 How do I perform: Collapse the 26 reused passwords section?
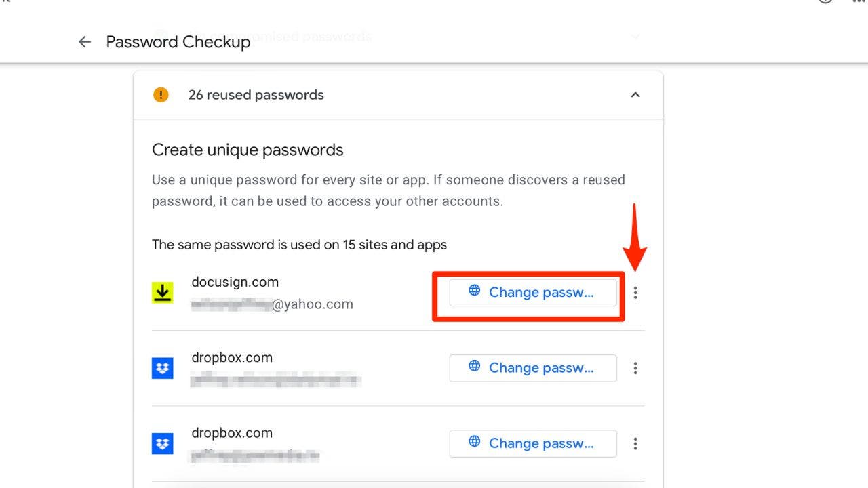635,95
